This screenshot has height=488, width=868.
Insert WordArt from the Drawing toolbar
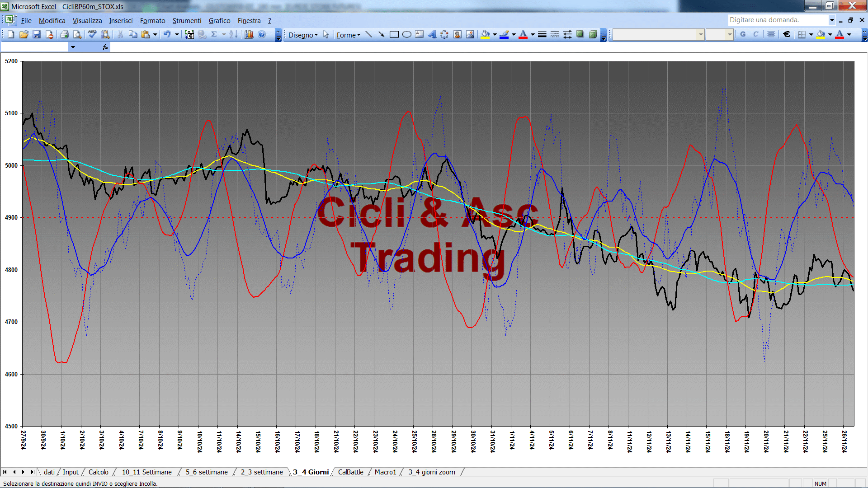tap(432, 34)
